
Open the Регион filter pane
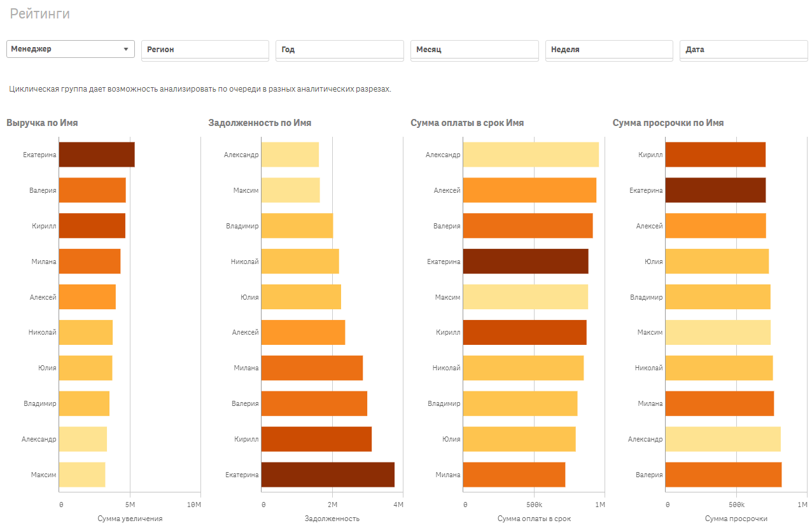(x=205, y=50)
